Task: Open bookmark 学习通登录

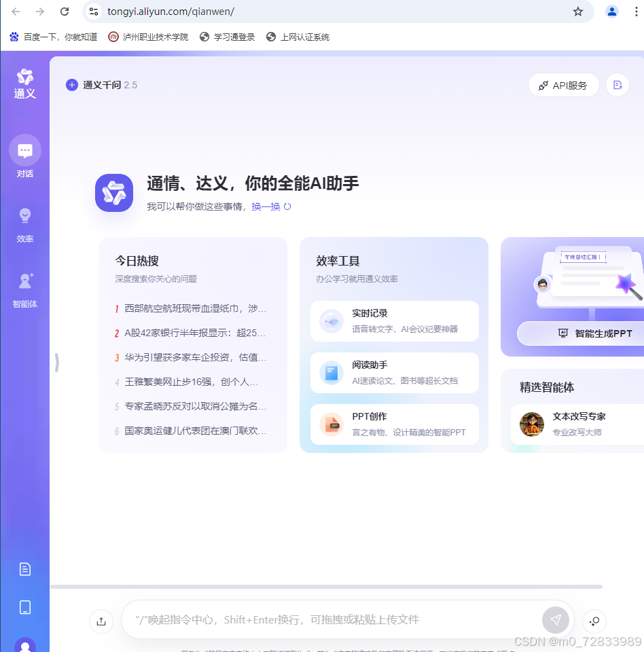Action: pos(227,37)
